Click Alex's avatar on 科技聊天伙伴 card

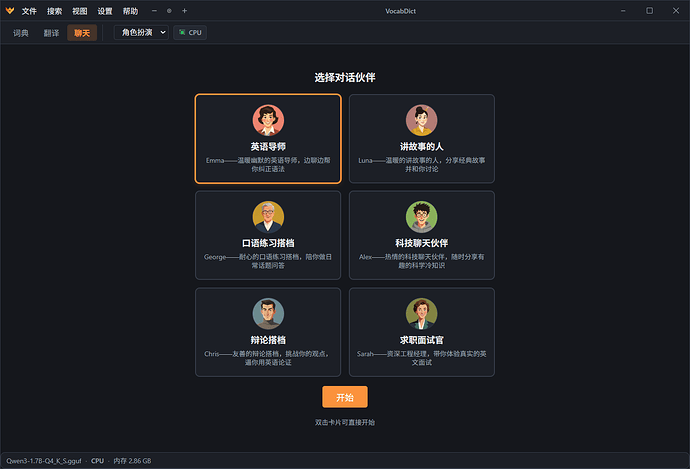click(x=422, y=217)
